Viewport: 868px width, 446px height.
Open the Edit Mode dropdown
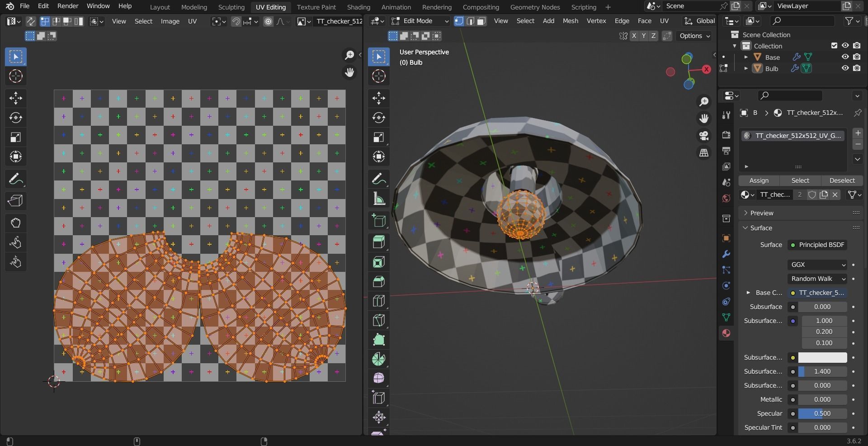pyautogui.click(x=420, y=21)
